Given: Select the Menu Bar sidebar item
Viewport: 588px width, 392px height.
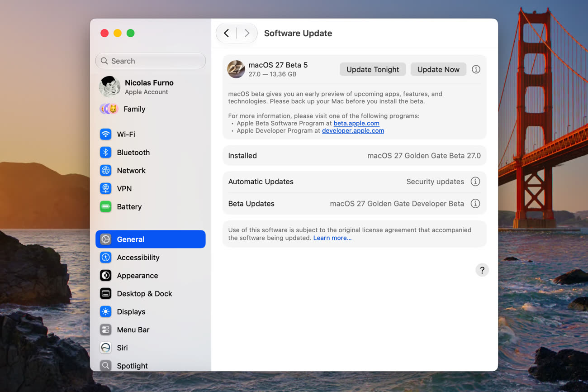Looking at the screenshot, I should 151,330.
